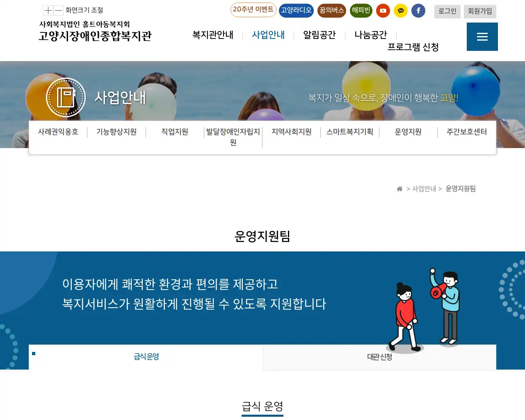This screenshot has height=420, width=525.
Task: Go to 운영지원 submenu
Action: pos(408,132)
